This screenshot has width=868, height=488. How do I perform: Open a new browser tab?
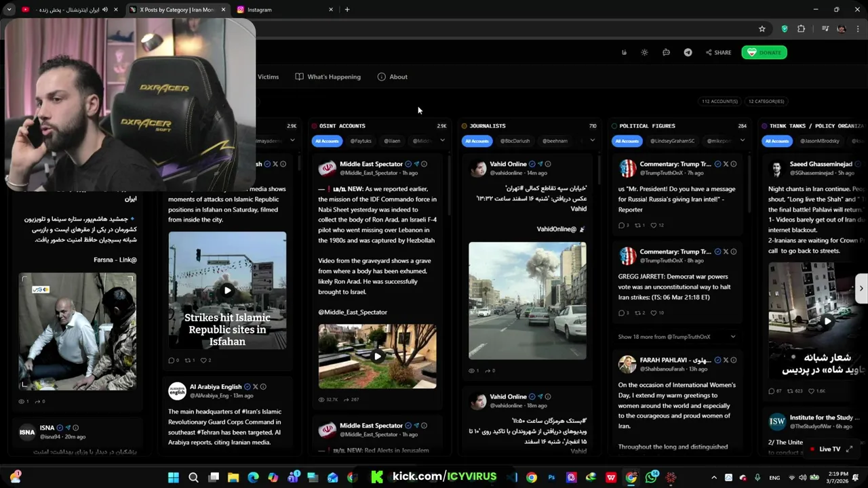point(347,9)
